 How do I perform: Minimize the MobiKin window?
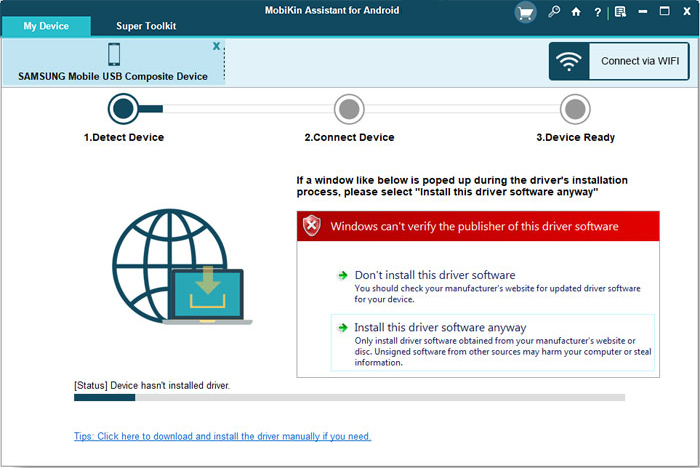point(642,12)
